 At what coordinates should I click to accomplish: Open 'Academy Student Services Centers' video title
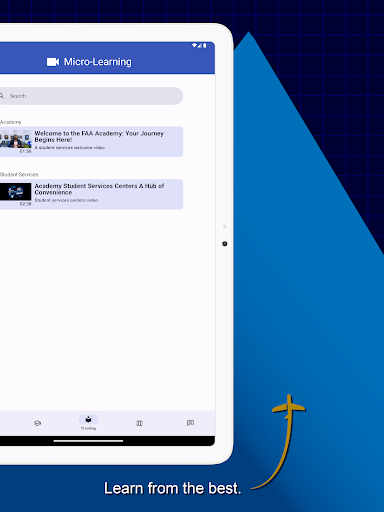pos(99,189)
